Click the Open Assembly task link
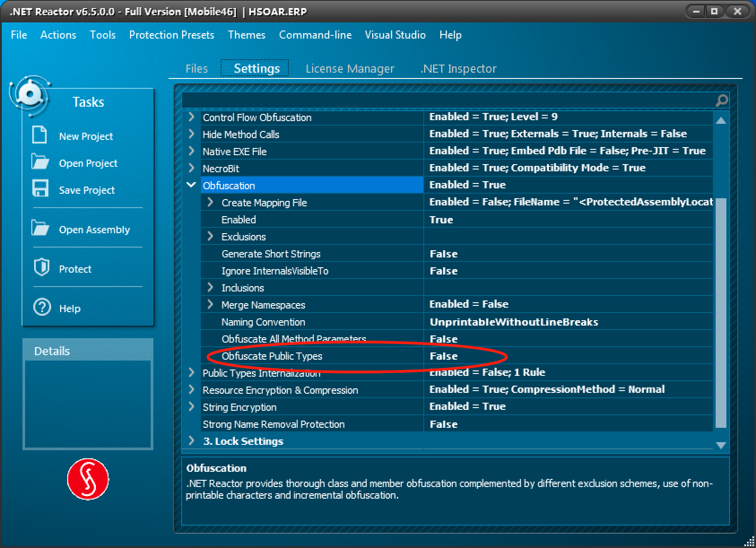The height and width of the screenshot is (548, 756). click(95, 230)
